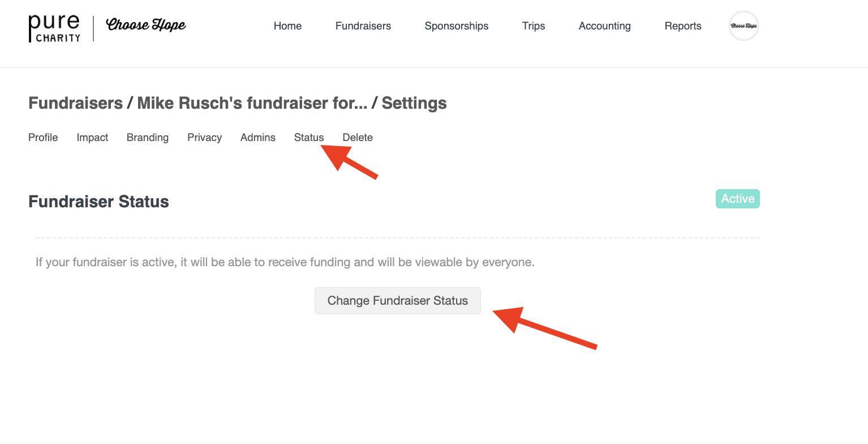The height and width of the screenshot is (444, 868).
Task: Open the Branding settings tab
Action: click(148, 138)
